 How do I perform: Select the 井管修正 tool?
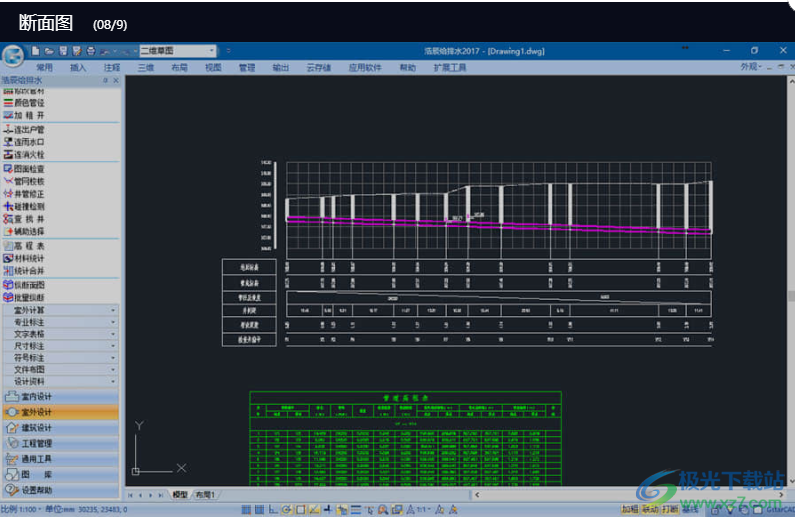click(x=24, y=194)
